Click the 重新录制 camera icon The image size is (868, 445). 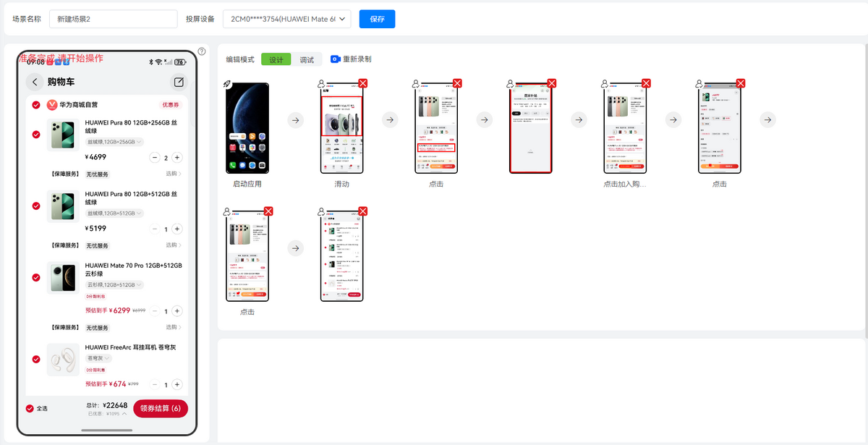pyautogui.click(x=335, y=59)
